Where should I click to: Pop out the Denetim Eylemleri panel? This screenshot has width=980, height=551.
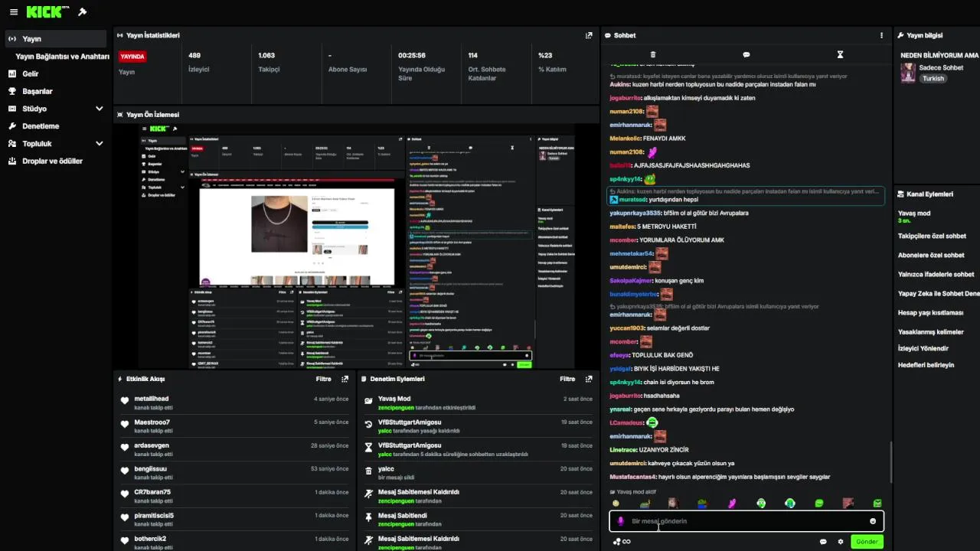589,379
